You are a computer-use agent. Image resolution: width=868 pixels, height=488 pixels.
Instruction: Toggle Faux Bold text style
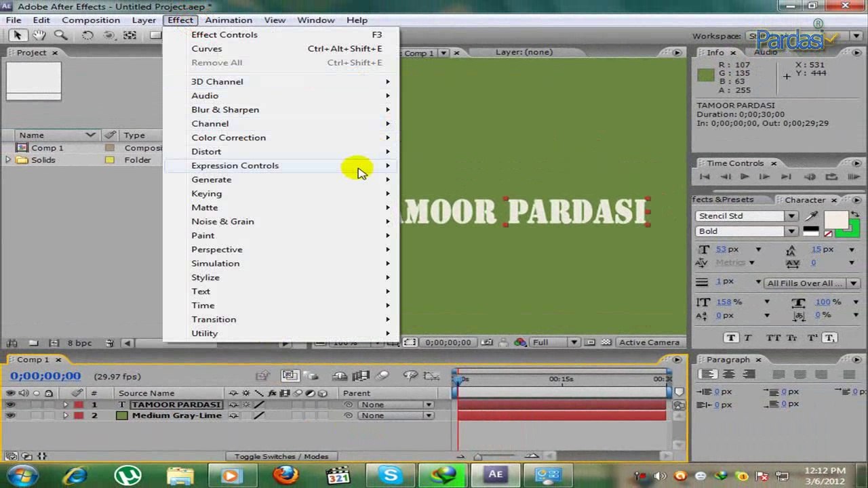point(731,338)
